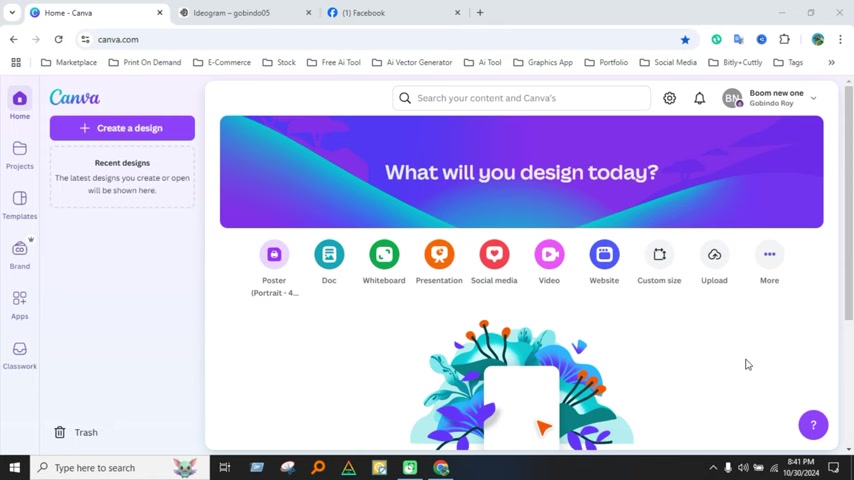Viewport: 854px width, 480px height.
Task: Click the What will you design today banner
Action: (521, 172)
